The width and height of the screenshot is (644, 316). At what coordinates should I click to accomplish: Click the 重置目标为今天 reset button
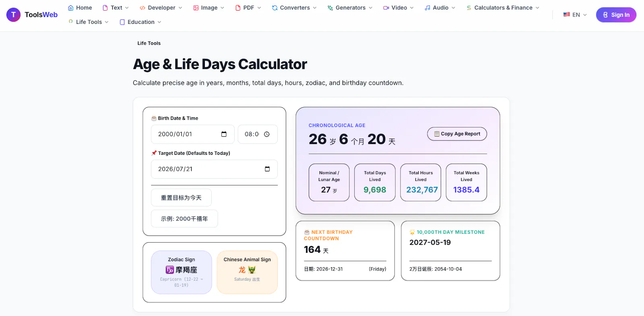tap(181, 197)
